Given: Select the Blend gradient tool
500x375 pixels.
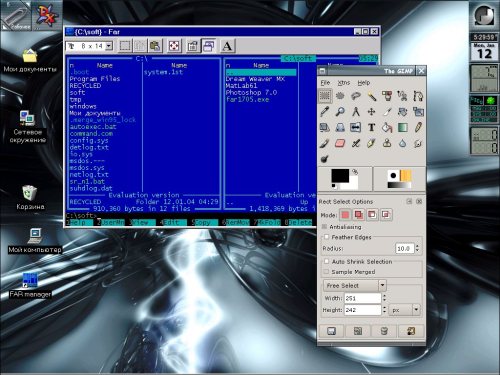Looking at the screenshot, I should click(403, 127).
